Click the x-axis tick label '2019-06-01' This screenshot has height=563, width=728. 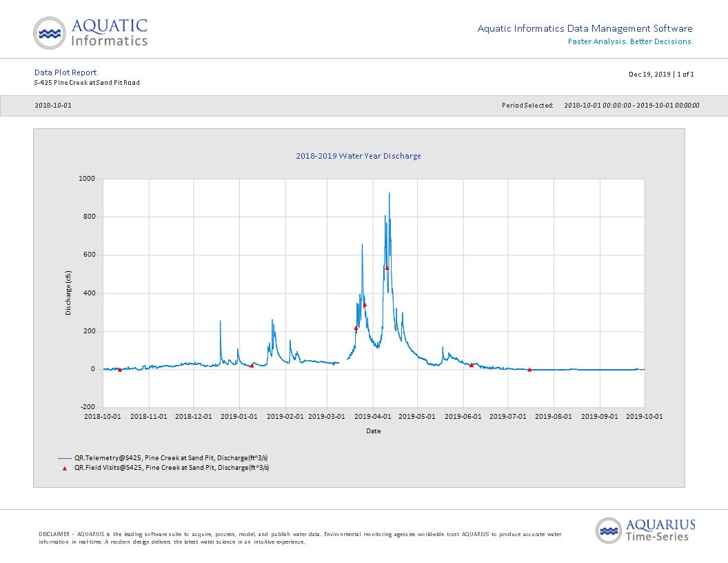463,416
